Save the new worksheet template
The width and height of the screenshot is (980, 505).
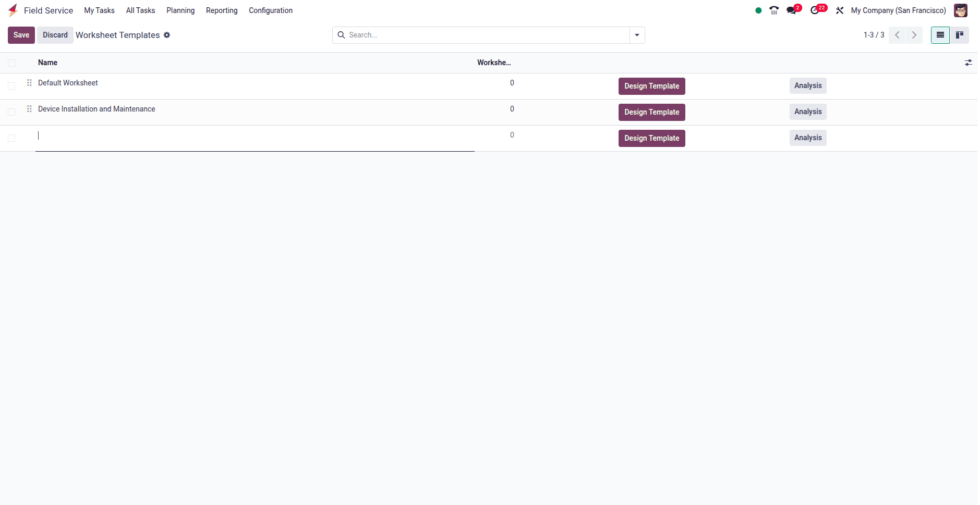(21, 35)
